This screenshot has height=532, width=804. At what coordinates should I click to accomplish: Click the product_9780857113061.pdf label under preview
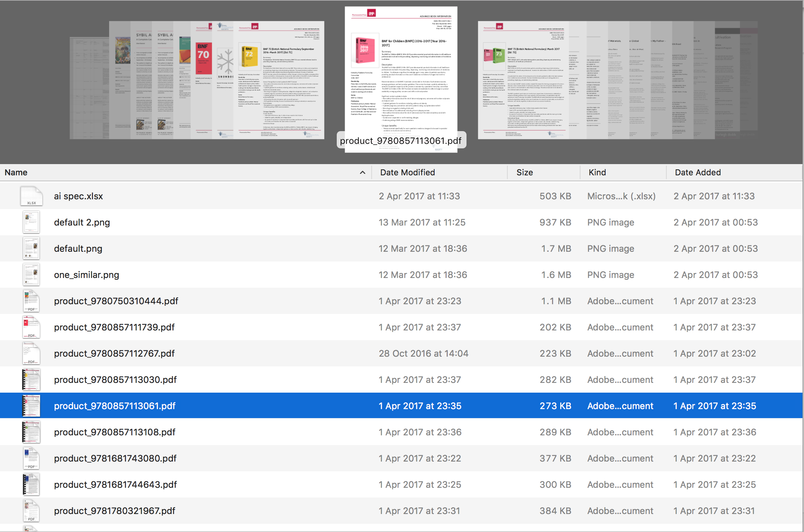[401, 140]
